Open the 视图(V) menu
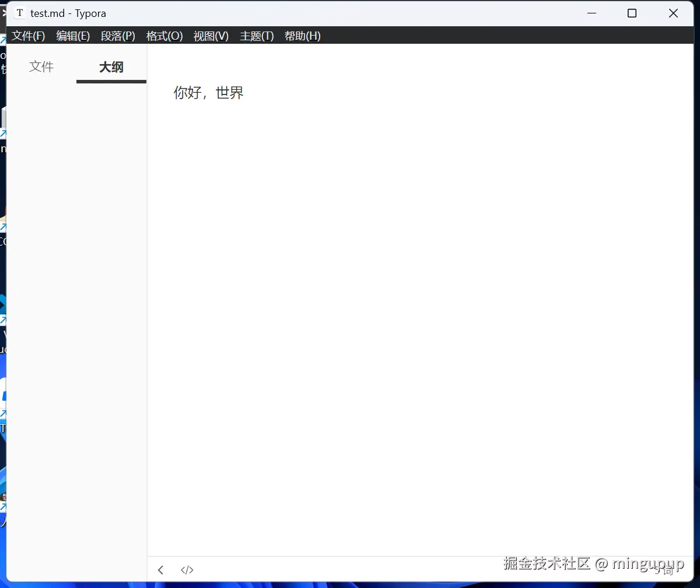 (211, 36)
